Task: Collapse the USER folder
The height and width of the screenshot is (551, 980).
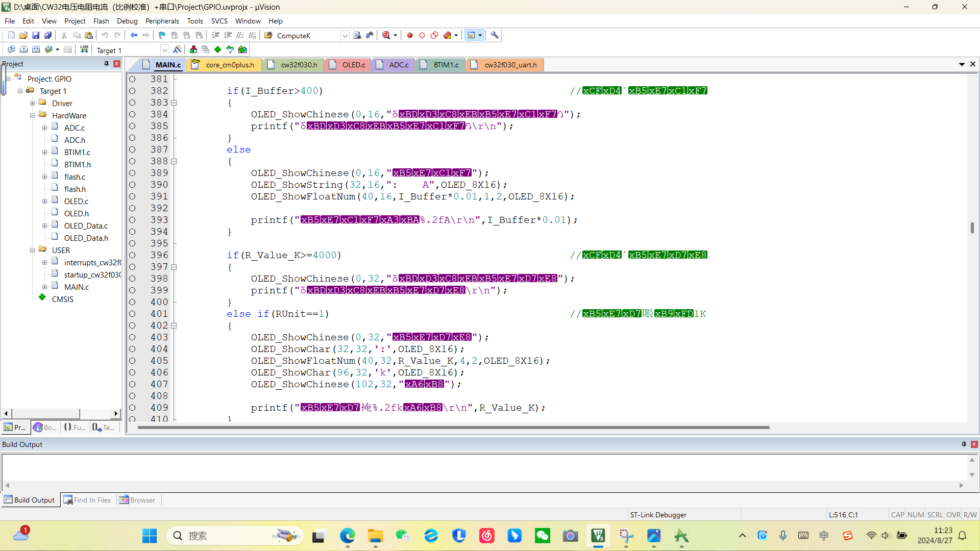Action: pyautogui.click(x=32, y=251)
